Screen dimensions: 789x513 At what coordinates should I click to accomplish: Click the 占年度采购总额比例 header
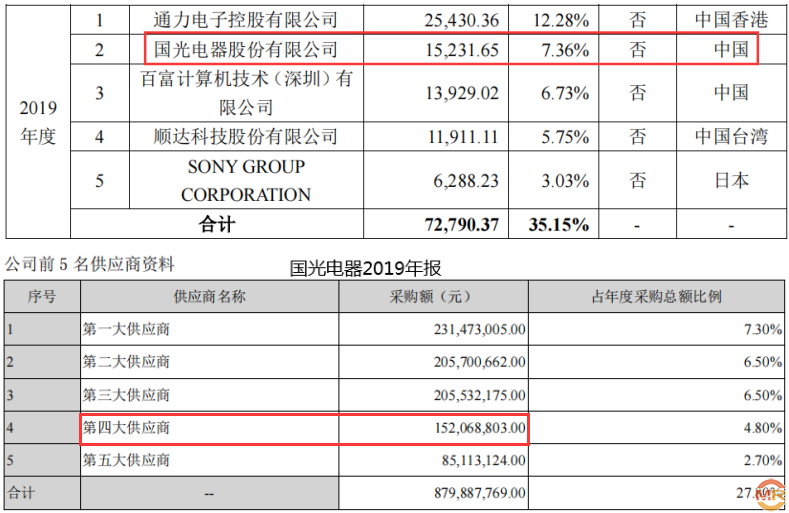click(x=656, y=297)
